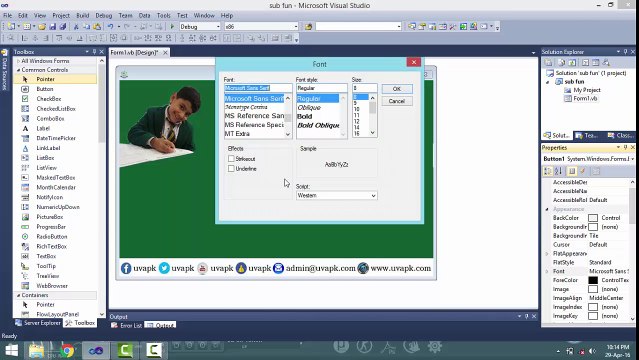Switch to the Form1.vb [Design] tab
The image size is (639, 360).
point(134,53)
